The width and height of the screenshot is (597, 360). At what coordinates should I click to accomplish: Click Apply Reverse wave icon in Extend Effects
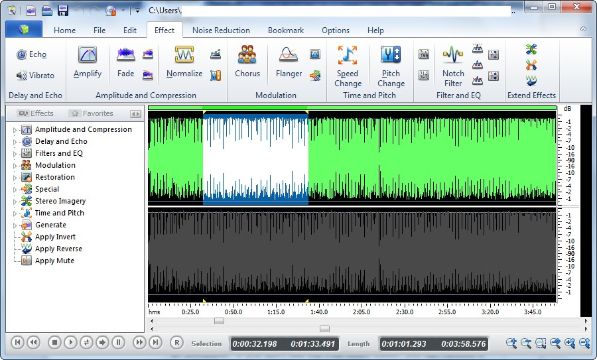532,80
